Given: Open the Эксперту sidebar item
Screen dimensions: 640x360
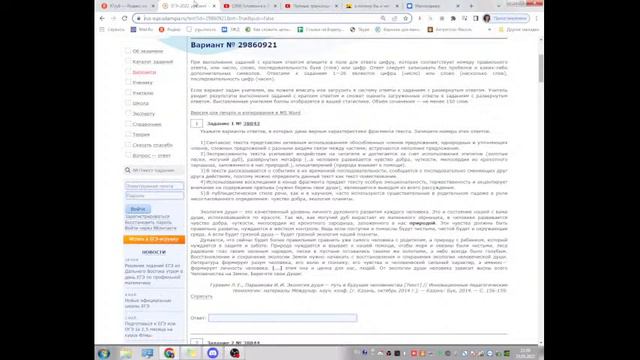Looking at the screenshot, I should click(x=144, y=114).
